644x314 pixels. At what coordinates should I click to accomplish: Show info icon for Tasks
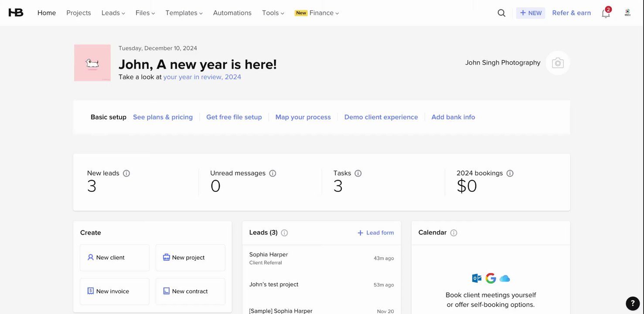click(358, 173)
